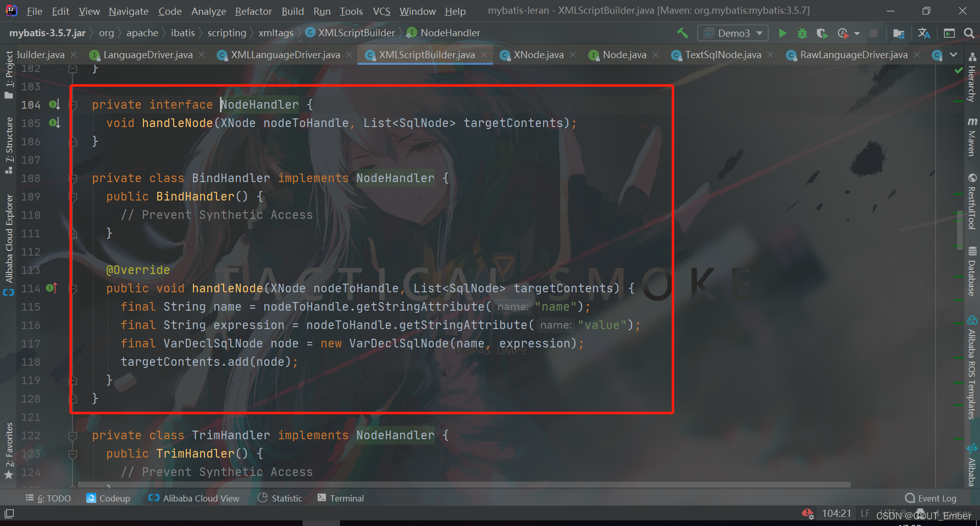Click NodeHandler breadcrumb item

[444, 33]
